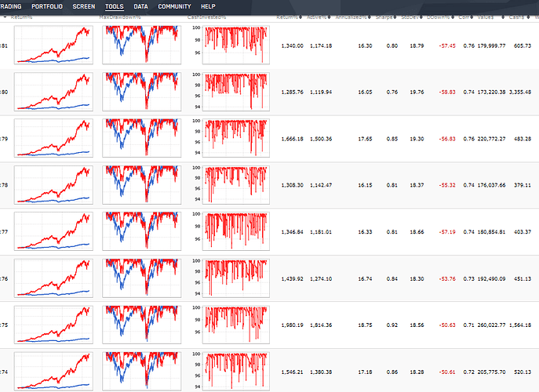Open the return chart in row :80
The width and height of the screenshot is (539, 392).
click(x=53, y=92)
